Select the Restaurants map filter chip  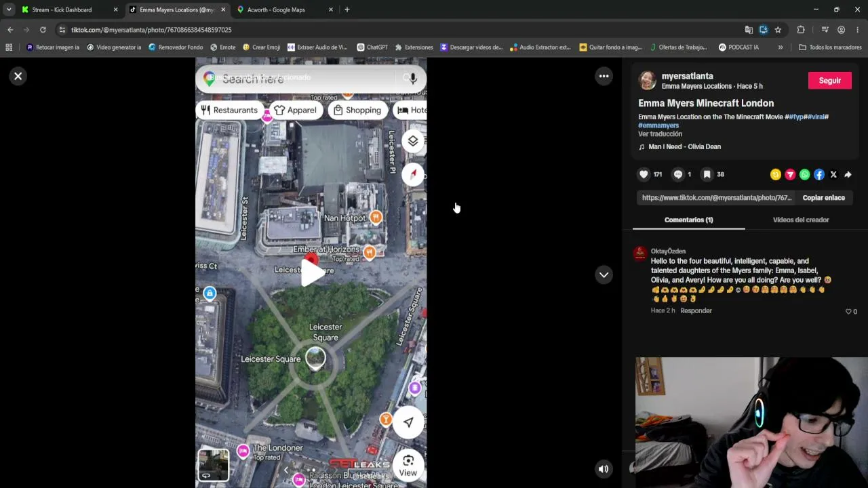click(229, 110)
